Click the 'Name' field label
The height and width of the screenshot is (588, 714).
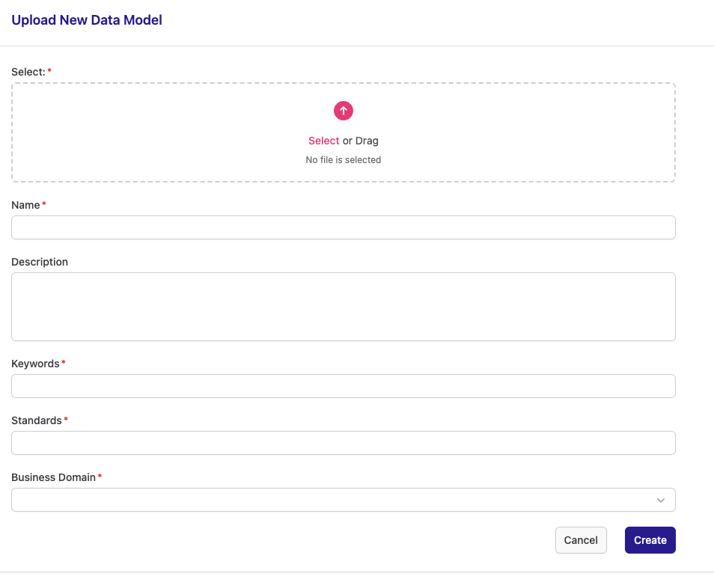(25, 205)
